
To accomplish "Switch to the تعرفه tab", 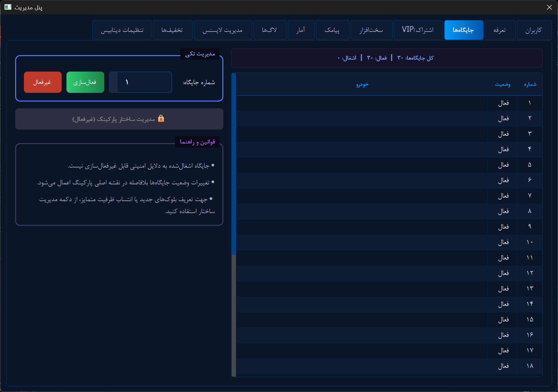I will point(500,30).
